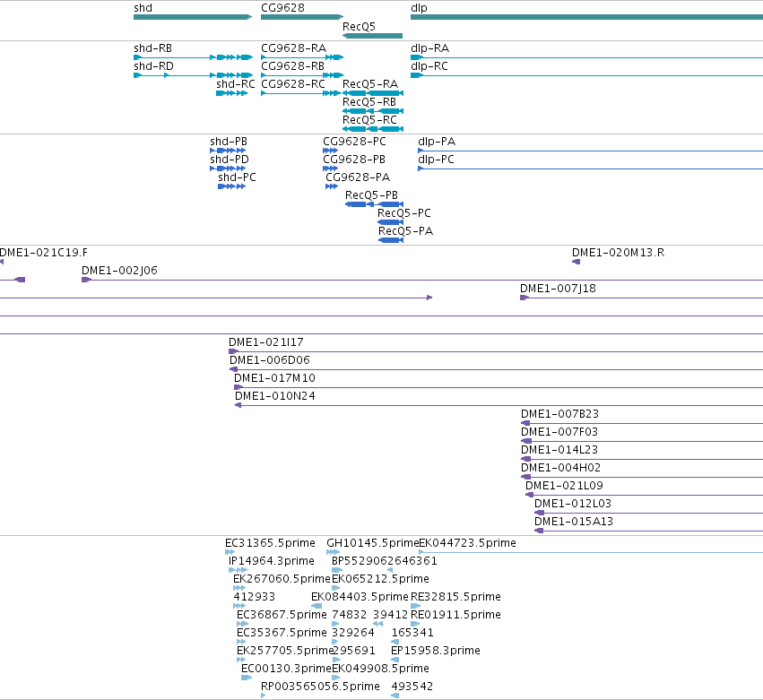Choose the RecQ5-PA protein label
763x700 pixels.
tap(406, 231)
